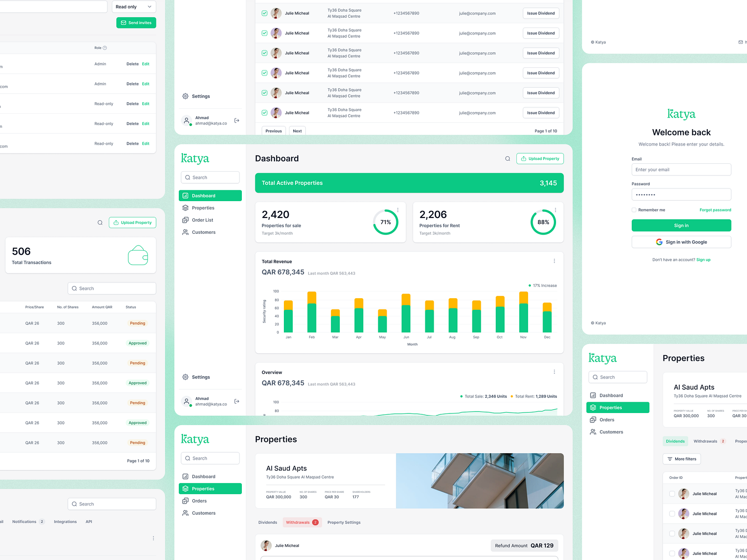This screenshot has width=747, height=560.
Task: Open Settings via the gear icon
Action: click(x=185, y=377)
